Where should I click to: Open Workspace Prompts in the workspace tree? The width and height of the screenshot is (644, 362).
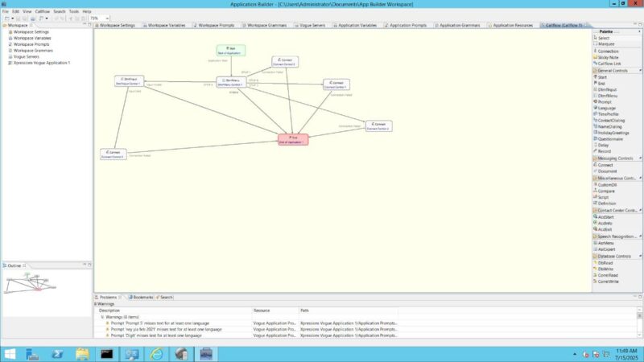pos(30,44)
